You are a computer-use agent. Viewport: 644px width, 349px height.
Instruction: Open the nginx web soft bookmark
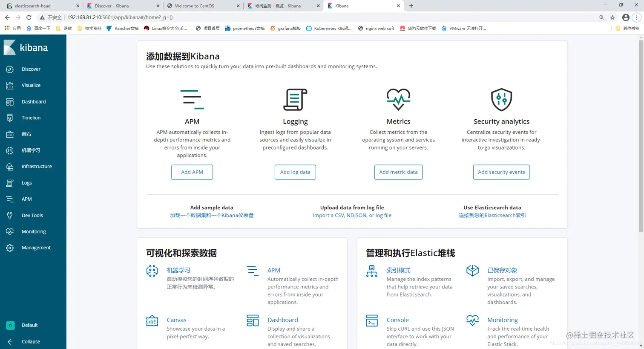coord(376,29)
